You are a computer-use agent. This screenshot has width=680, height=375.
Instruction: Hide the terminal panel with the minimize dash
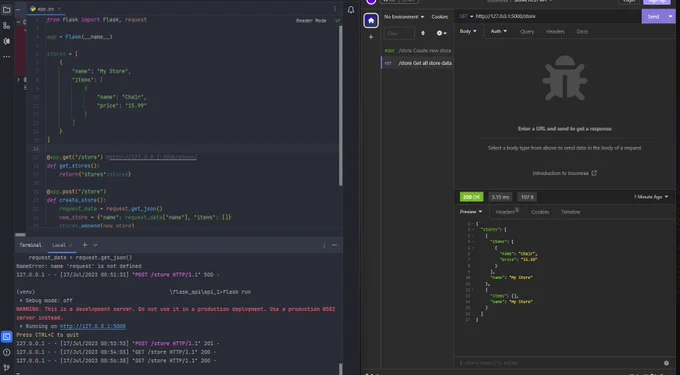(x=334, y=245)
